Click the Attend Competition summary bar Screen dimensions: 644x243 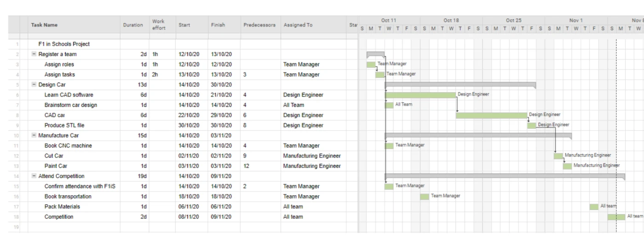click(x=505, y=176)
